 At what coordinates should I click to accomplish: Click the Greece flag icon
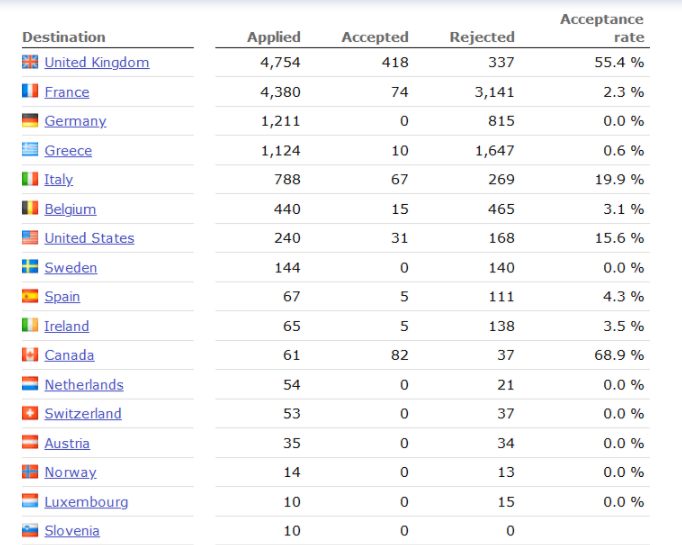pyautogui.click(x=30, y=150)
